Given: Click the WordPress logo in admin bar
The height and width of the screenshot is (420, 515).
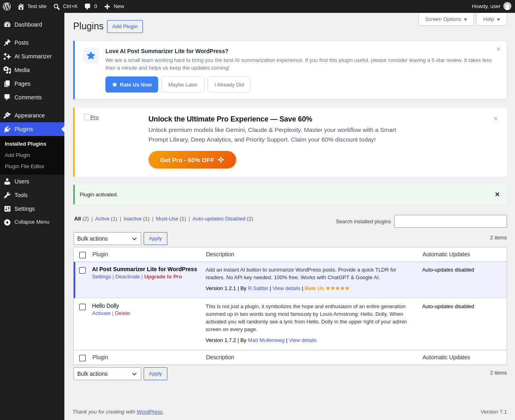Looking at the screenshot, I should click(x=7, y=6).
